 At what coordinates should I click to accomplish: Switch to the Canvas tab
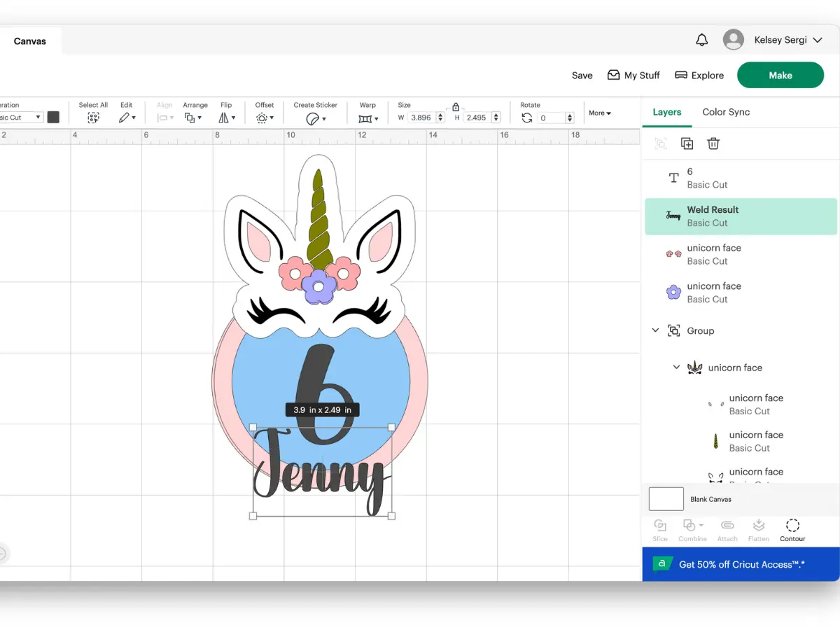pos(30,41)
